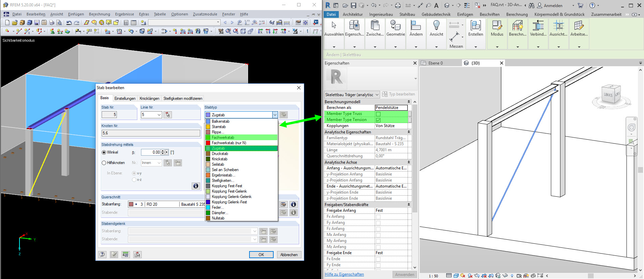Screen dimensions: 644x279
Task: Undo last action in RFEM toolbar
Action: (x=69, y=23)
